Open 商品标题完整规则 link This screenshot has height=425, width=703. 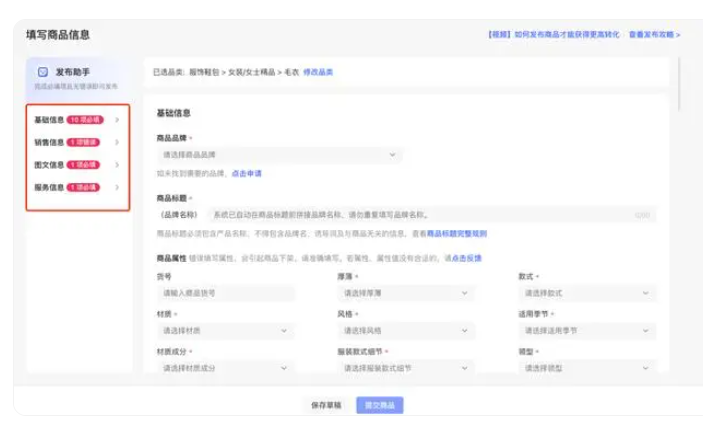coord(457,233)
